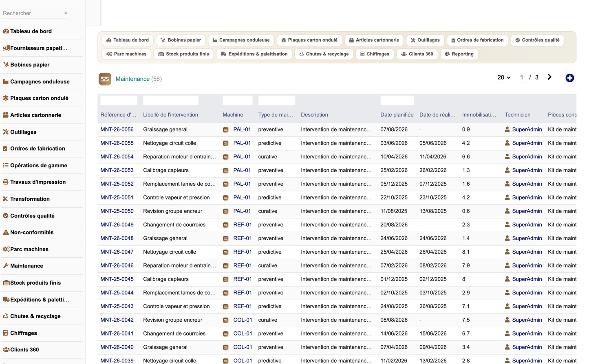
Task: Switch to Contrôles qualité tab
Action: (537, 40)
